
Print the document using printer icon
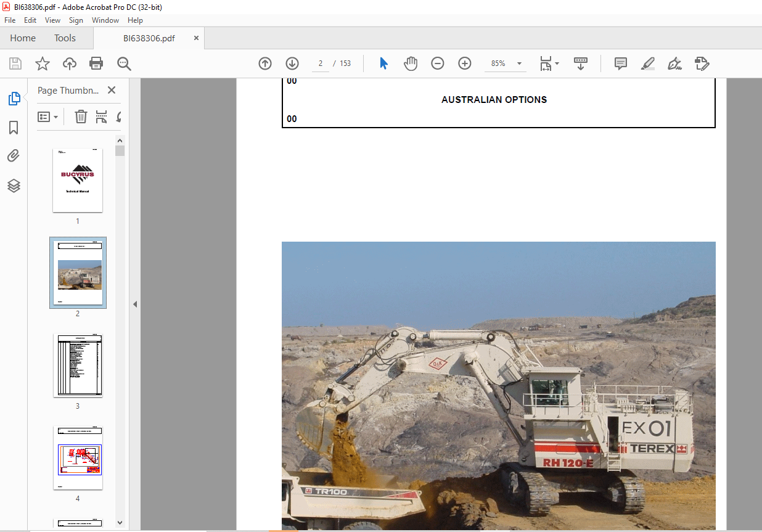(x=96, y=63)
